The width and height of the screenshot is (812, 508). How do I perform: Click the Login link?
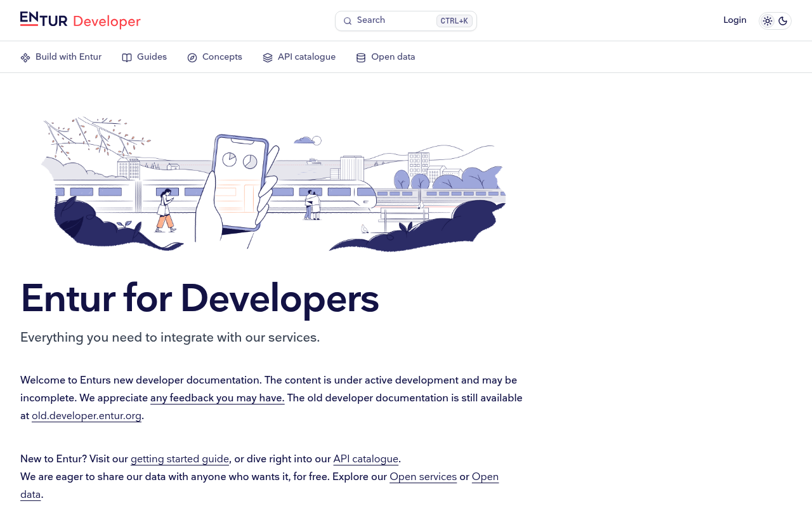pos(735,20)
